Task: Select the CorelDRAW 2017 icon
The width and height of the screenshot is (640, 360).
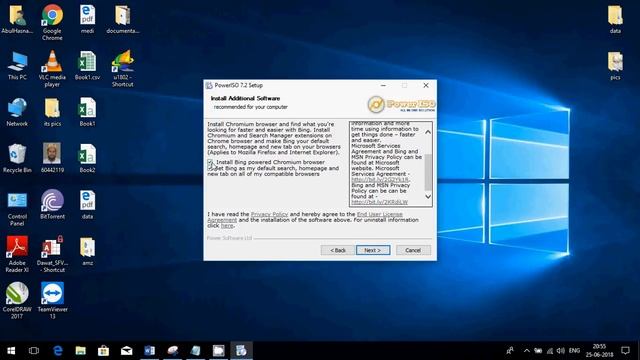Action: click(x=17, y=300)
